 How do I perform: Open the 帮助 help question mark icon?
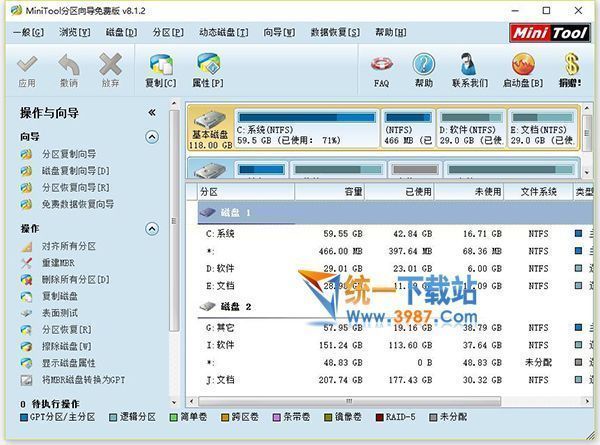[x=424, y=65]
